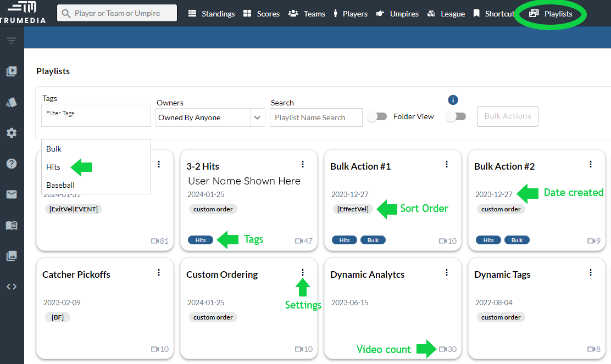611x364 pixels.
Task: Toggle the Folder View switch
Action: tap(377, 116)
